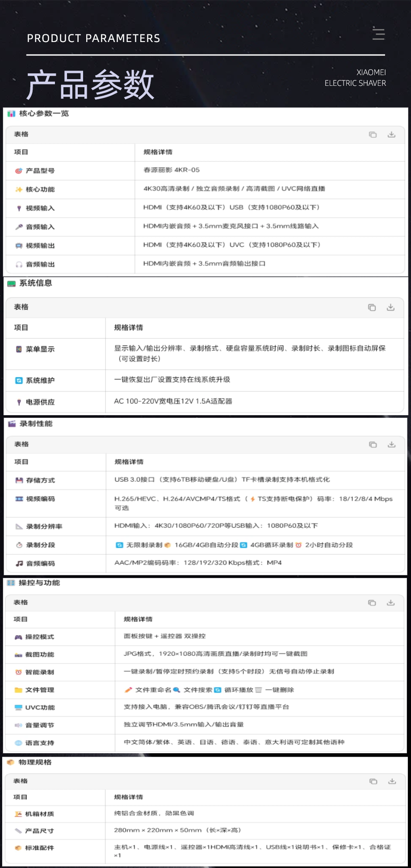411x868 pixels.
Task: Click the 产品型号 row label
Action: click(x=40, y=171)
